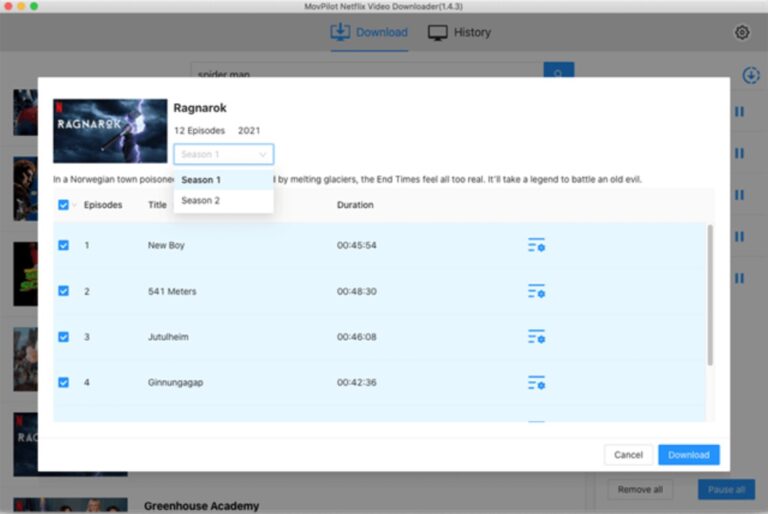
Task: Collapse the Season 1 dropdown box
Action: point(223,154)
